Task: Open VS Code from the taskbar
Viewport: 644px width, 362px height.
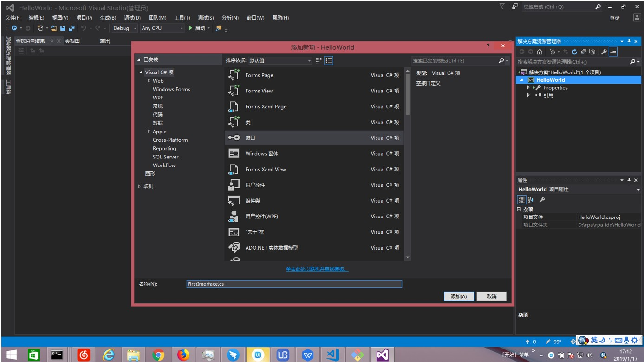Action: coord(332,355)
